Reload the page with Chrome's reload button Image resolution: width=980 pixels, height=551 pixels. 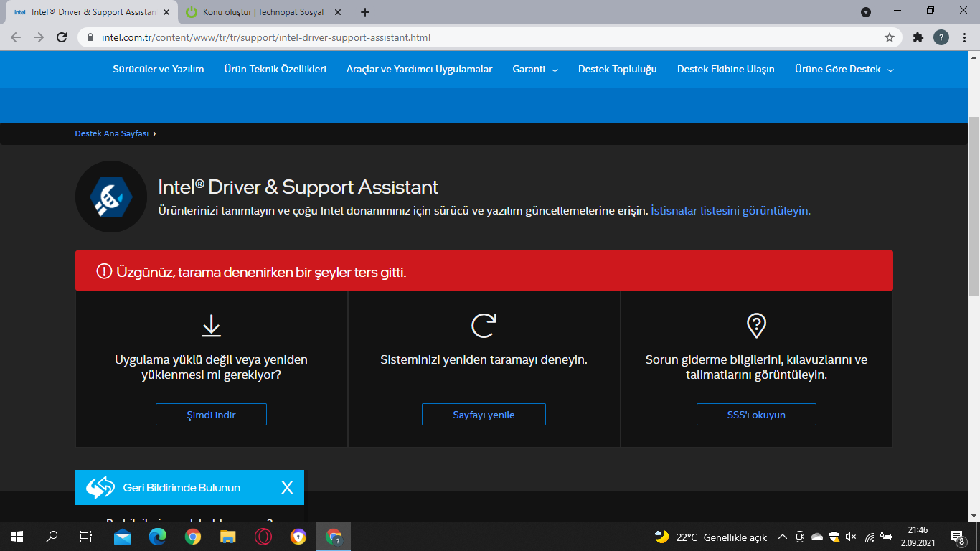tap(62, 37)
